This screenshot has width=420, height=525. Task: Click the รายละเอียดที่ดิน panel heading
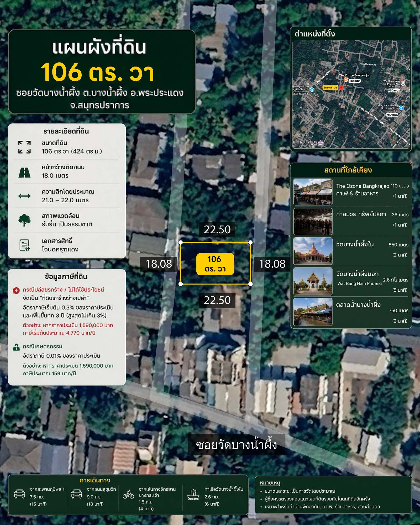point(66,131)
